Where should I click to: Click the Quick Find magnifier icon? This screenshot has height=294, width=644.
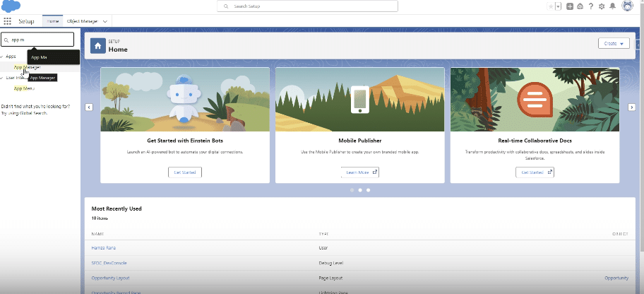tap(6, 40)
